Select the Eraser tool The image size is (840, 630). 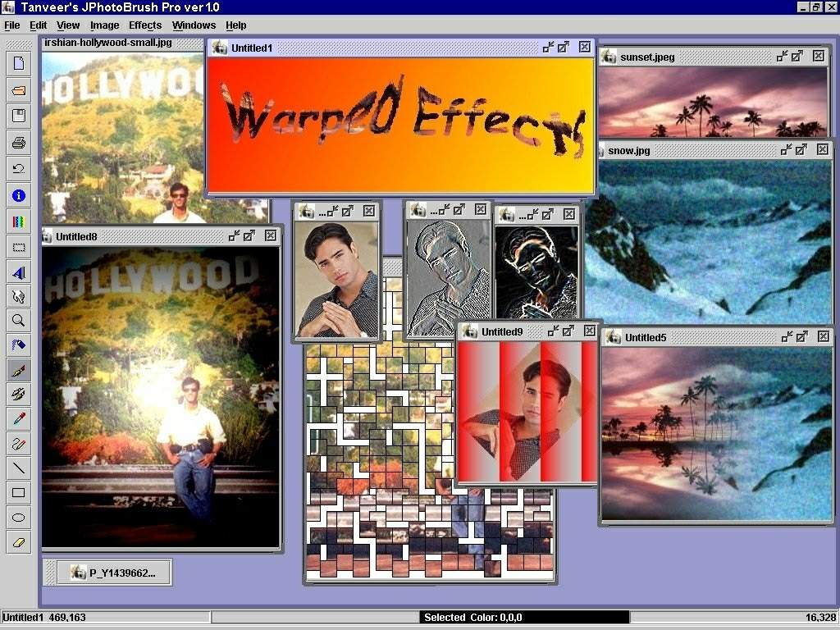click(19, 542)
